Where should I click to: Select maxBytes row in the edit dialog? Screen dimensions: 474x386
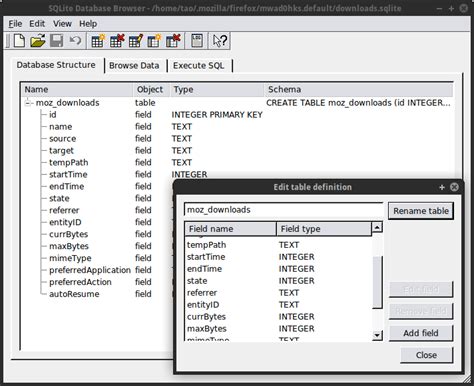point(278,329)
